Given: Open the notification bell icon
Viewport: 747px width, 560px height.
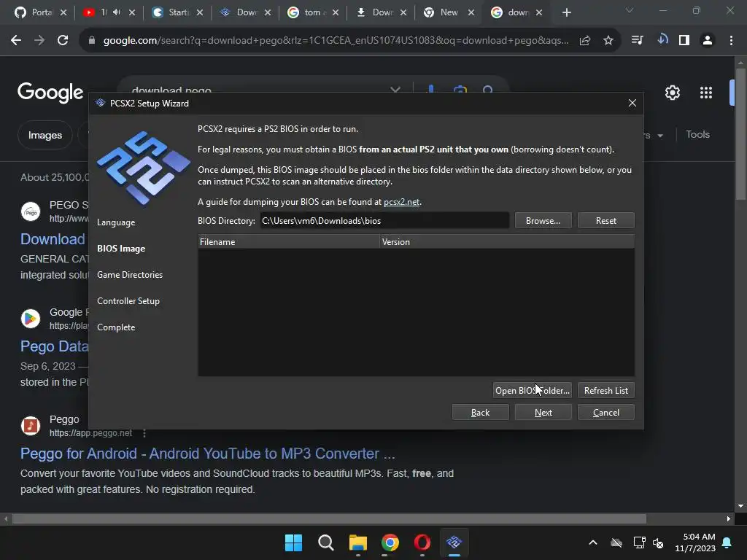Looking at the screenshot, I should pos(727,542).
